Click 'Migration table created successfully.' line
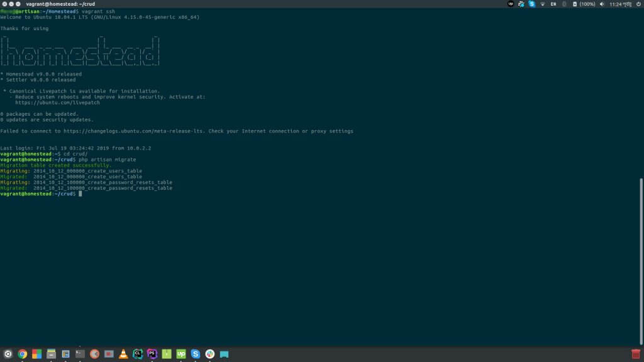The width and height of the screenshot is (644, 362). coord(56,165)
